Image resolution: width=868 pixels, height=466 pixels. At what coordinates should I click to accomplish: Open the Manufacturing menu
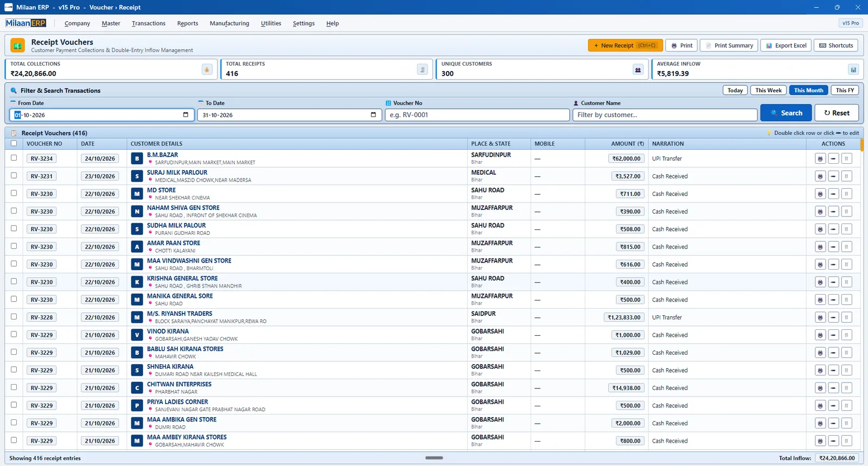pos(229,23)
